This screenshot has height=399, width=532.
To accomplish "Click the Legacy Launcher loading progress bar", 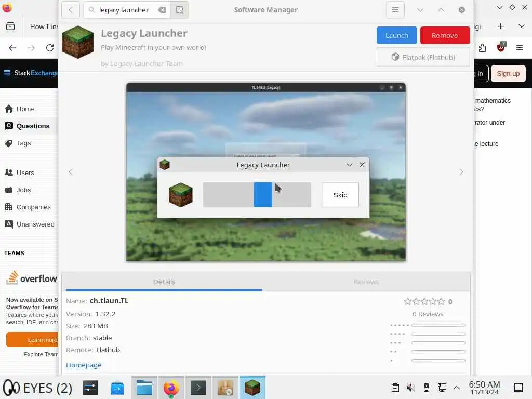I will coord(257,195).
